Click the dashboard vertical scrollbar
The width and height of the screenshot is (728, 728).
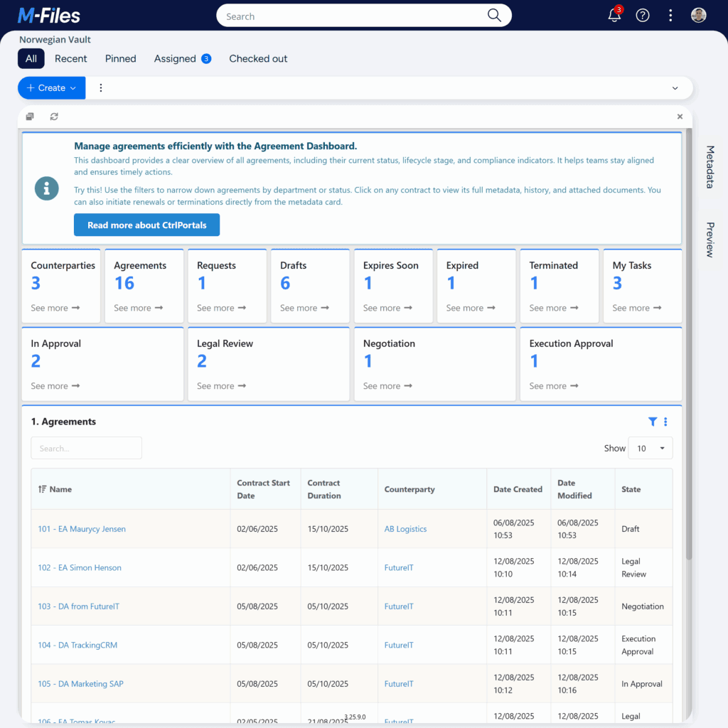[x=688, y=341]
